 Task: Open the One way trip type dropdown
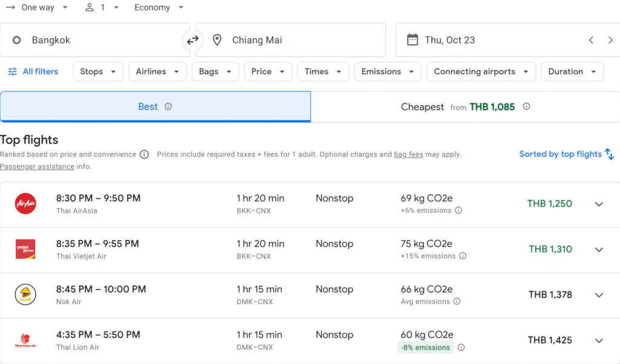(x=38, y=8)
